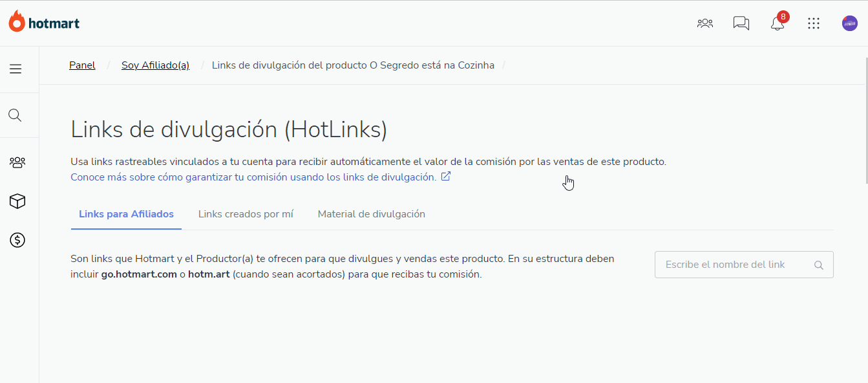Open the community people icon in header
Image resolution: width=868 pixels, height=383 pixels.
704,23
